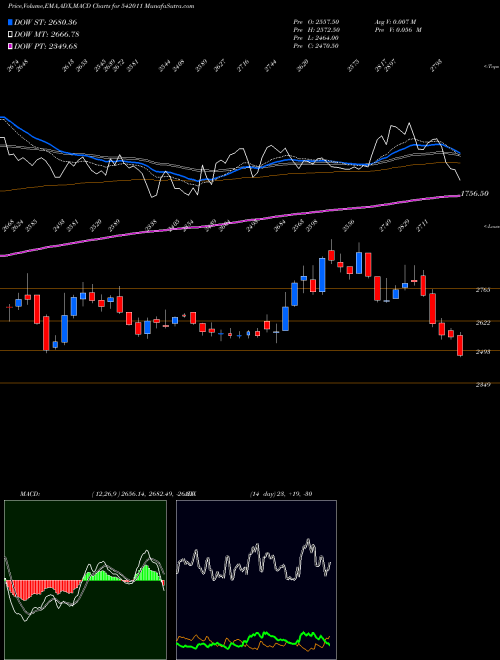Click the 'Pre V' volume value
The image size is (500, 660).
point(398,30)
